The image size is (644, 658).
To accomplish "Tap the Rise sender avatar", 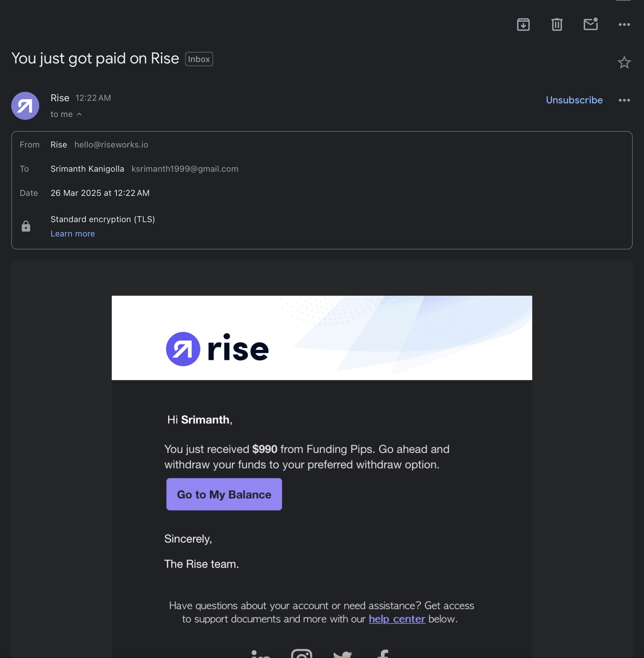I will coord(25,106).
